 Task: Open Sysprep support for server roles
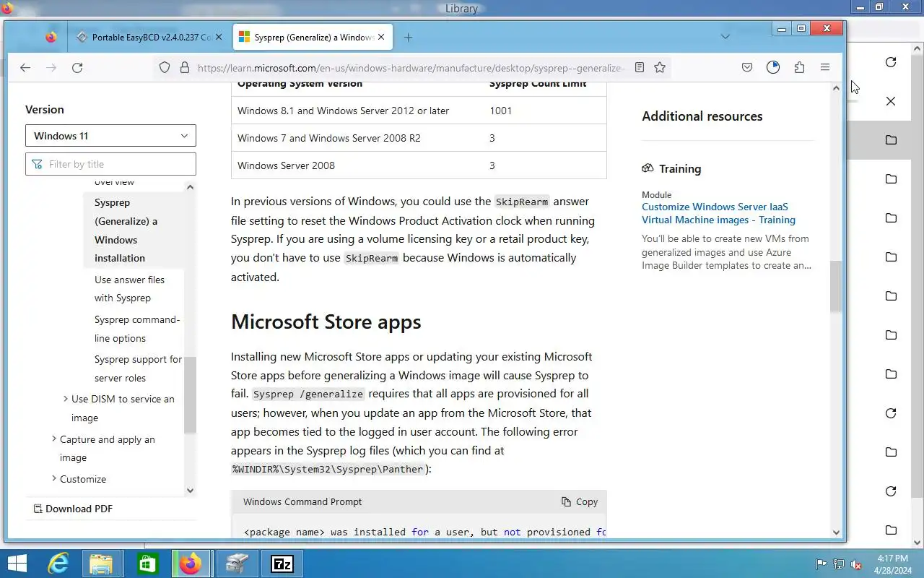click(138, 368)
